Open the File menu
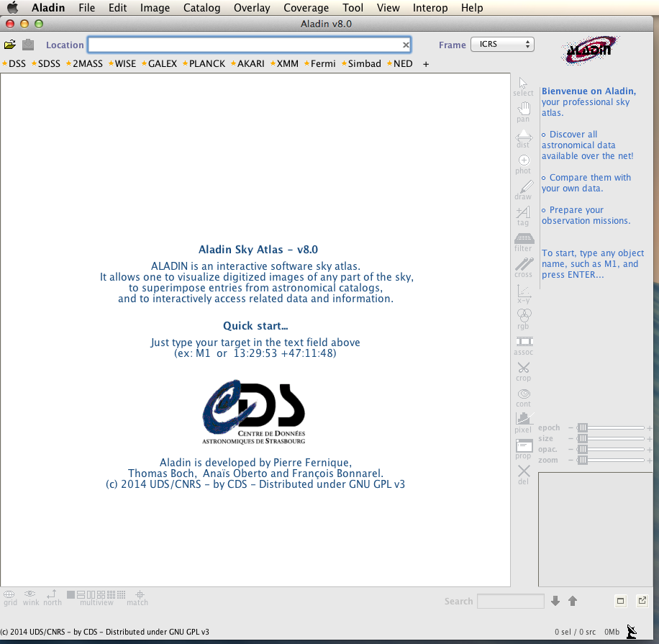 point(86,8)
